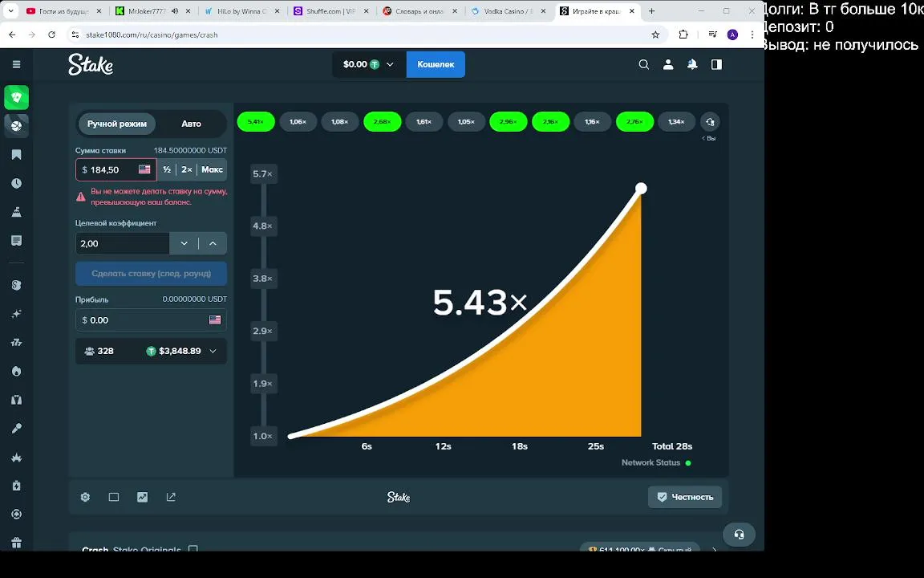Toggle the favourite icon next to Crash title
The image size is (924, 578).
[192, 549]
